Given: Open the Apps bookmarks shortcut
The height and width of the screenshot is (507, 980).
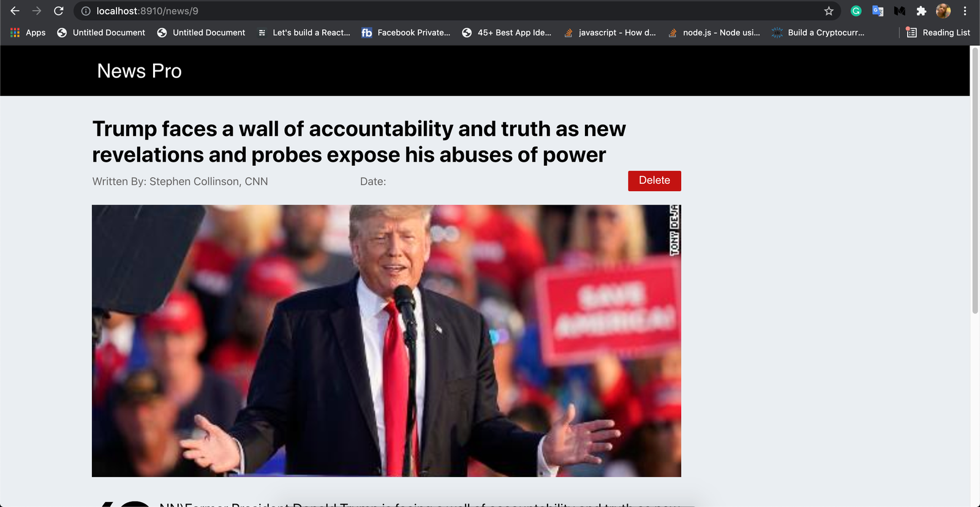Looking at the screenshot, I should click(28, 32).
